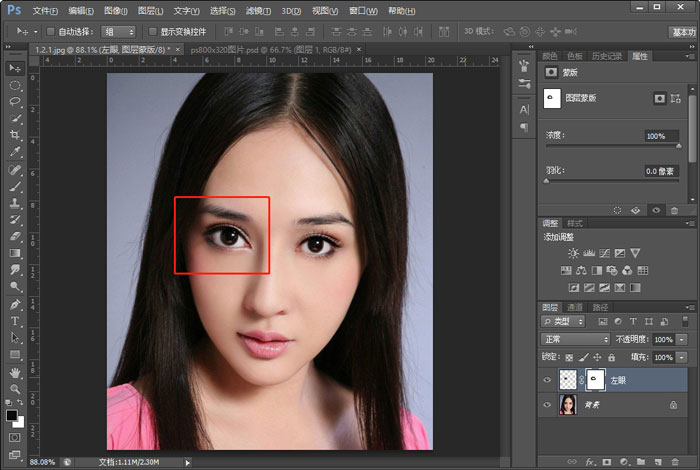Activate the Hand tool
700x470 pixels.
(15, 372)
